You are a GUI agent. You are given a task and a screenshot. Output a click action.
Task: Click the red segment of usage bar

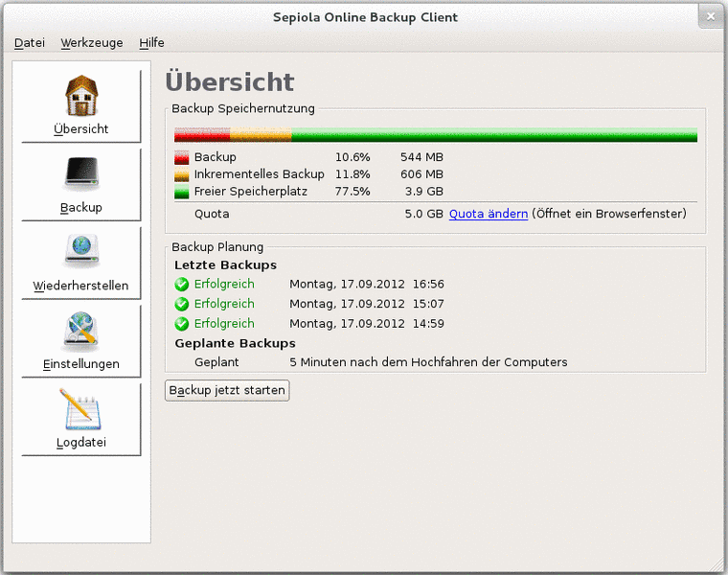(x=202, y=135)
